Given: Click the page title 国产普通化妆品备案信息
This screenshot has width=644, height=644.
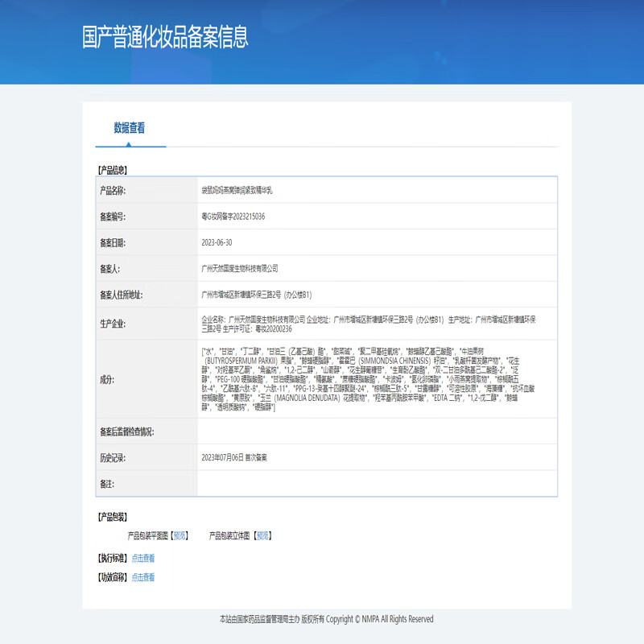Looking at the screenshot, I should coord(165,37).
